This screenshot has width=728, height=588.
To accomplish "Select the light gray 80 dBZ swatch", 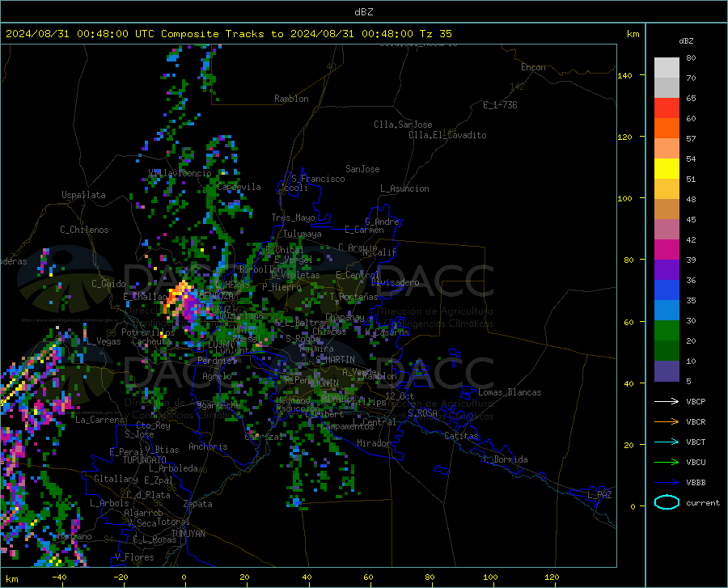I will pos(667,68).
